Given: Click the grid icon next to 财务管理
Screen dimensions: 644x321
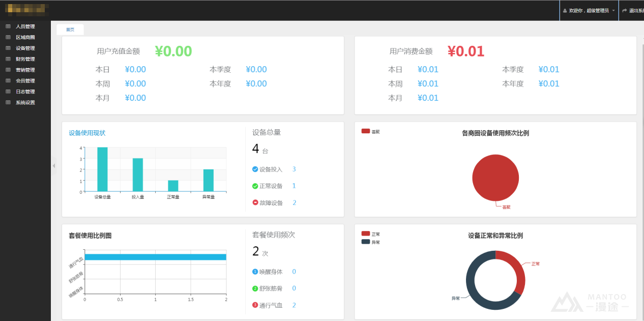Looking at the screenshot, I should (8, 59).
